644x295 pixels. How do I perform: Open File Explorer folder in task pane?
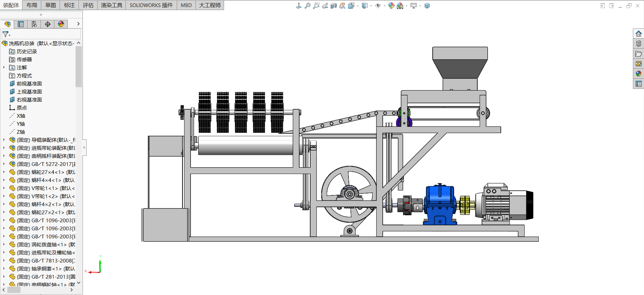[638, 54]
